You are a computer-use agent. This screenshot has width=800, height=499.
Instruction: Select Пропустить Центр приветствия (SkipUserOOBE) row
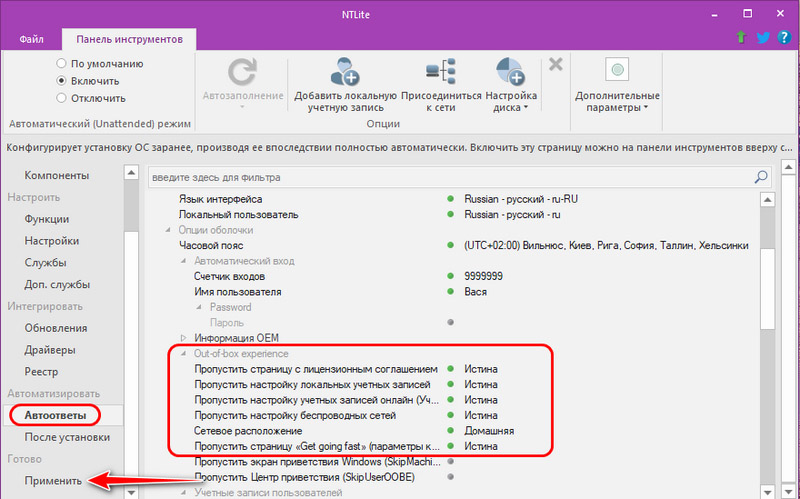(x=305, y=477)
